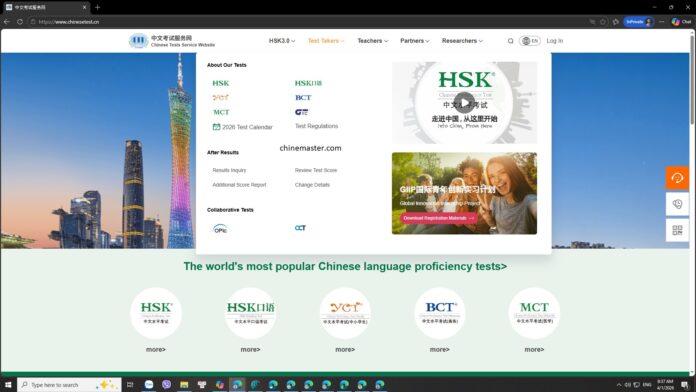This screenshot has height=392, width=696.
Task: Choose Additional Score Report option
Action: (x=239, y=185)
